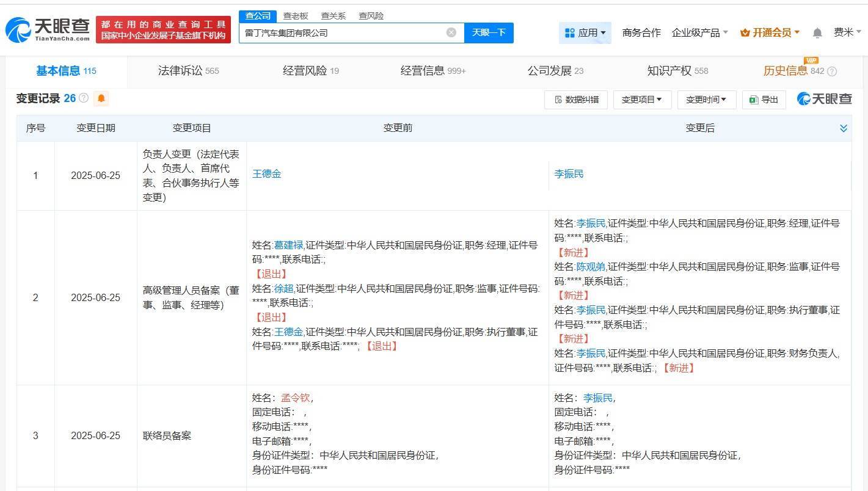
Task: Switch to 法律诉讼 tab
Action: point(188,71)
